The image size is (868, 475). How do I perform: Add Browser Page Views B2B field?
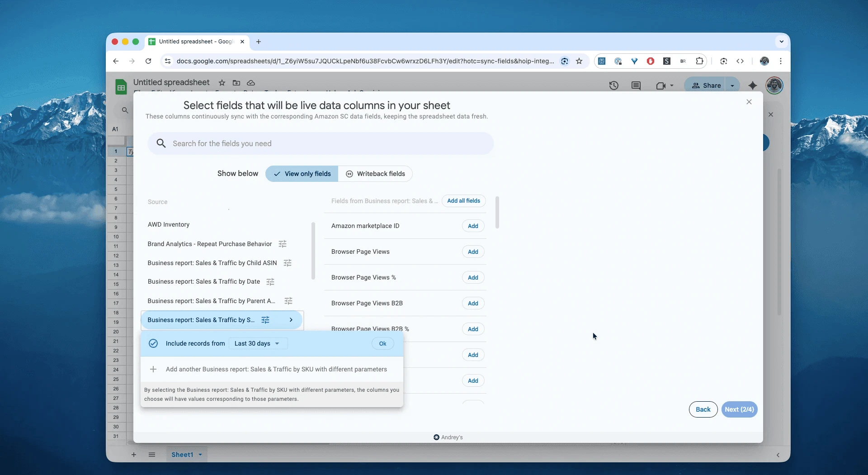[473, 304]
